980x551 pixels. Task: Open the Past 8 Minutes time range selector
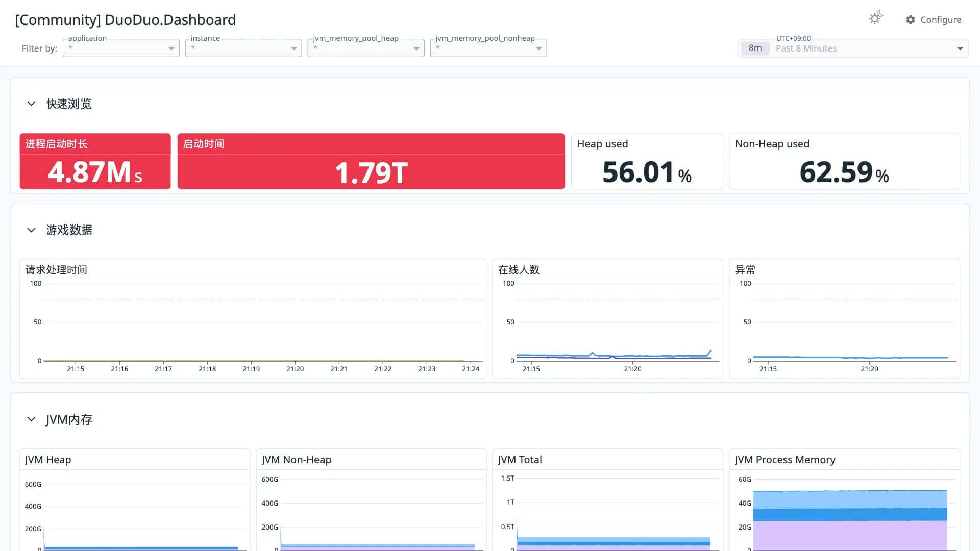853,48
